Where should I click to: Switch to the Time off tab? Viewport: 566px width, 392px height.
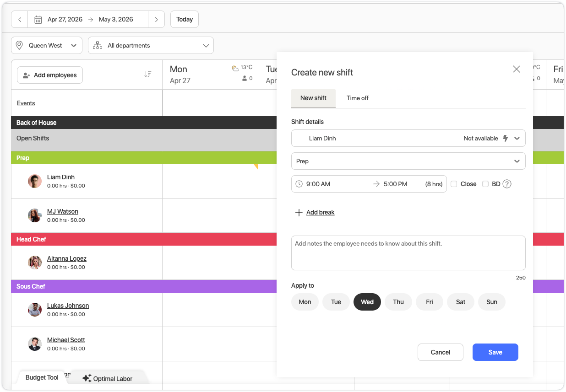point(357,98)
